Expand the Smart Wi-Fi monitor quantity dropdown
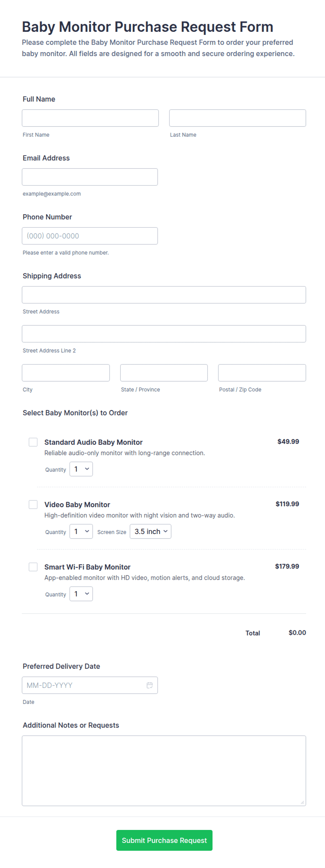This screenshot has width=325, height=868. [81, 594]
